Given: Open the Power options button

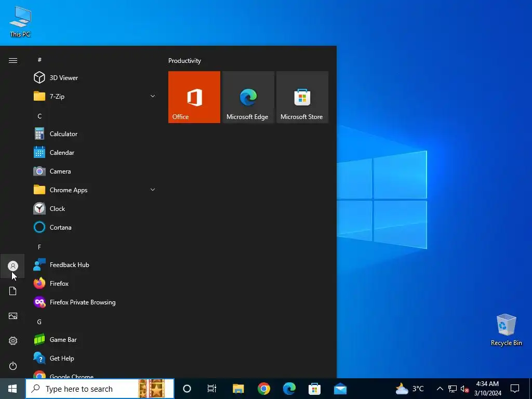Looking at the screenshot, I should point(13,366).
